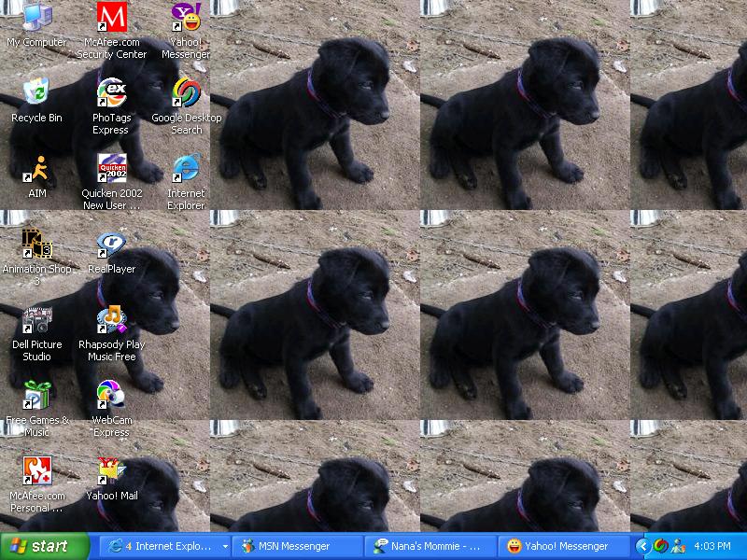Switch to Yahoo! Messenger taskbar window
Image resolution: width=747 pixels, height=560 pixels.
[x=563, y=546]
